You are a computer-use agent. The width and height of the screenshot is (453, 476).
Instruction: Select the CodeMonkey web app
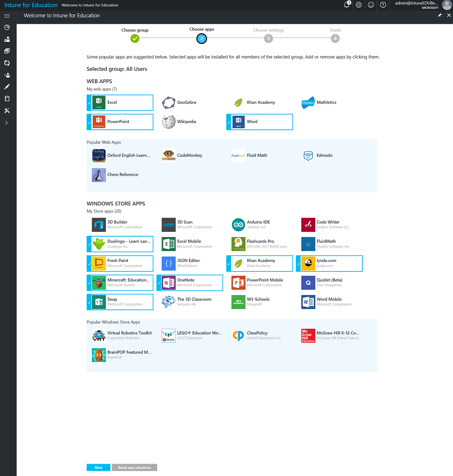pos(190,156)
